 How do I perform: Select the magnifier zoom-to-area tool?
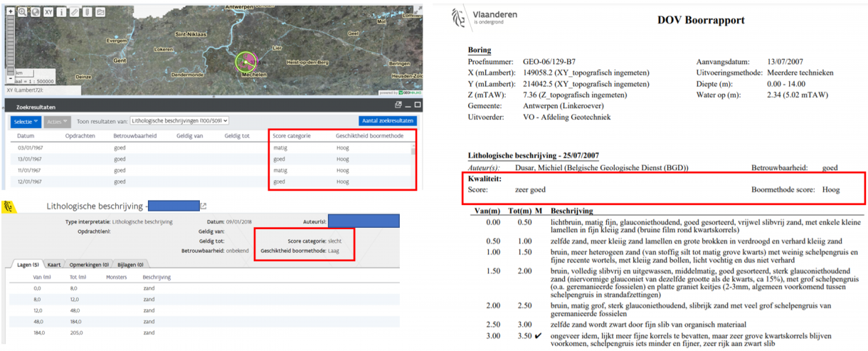(x=22, y=12)
